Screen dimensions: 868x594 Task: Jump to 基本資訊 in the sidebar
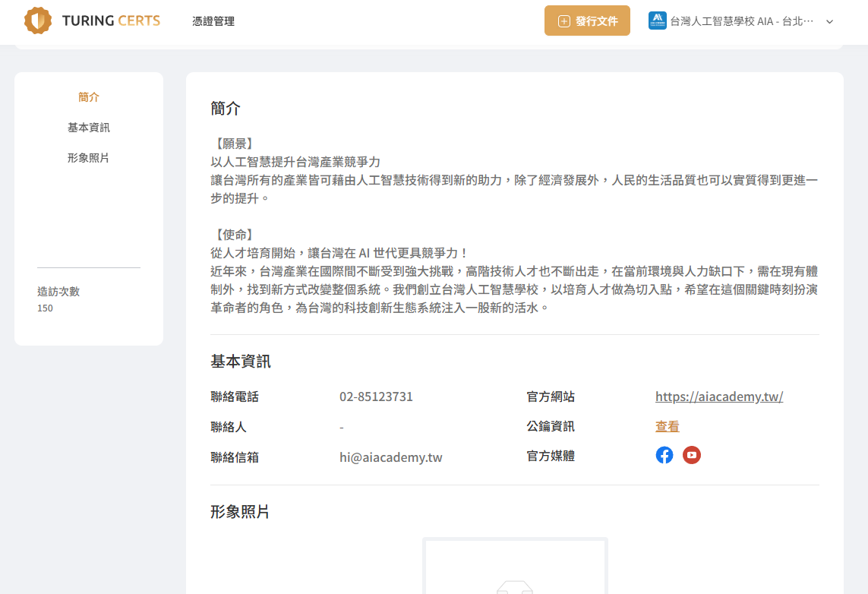[x=89, y=128]
